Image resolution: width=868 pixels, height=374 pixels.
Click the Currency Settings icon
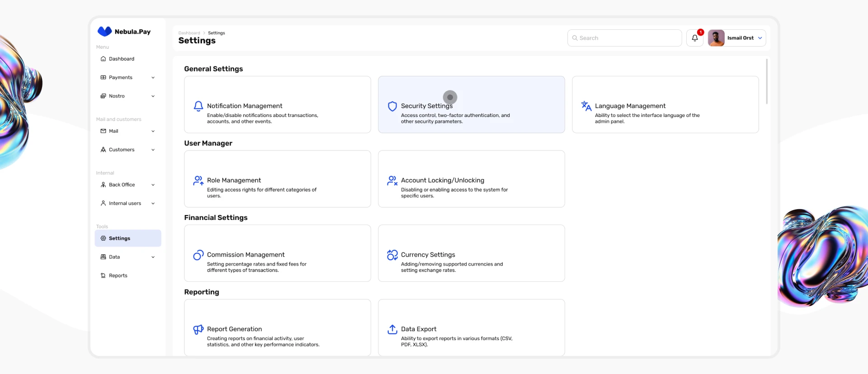coord(392,255)
